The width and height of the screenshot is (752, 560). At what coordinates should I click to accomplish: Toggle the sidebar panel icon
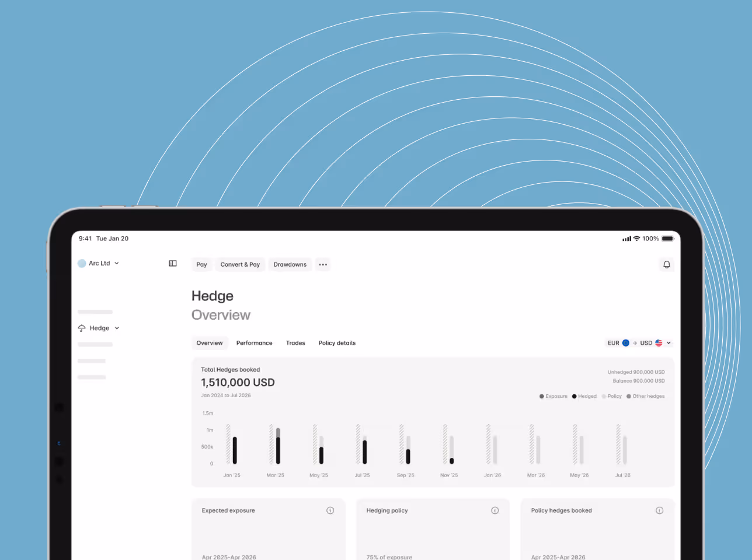pyautogui.click(x=173, y=264)
